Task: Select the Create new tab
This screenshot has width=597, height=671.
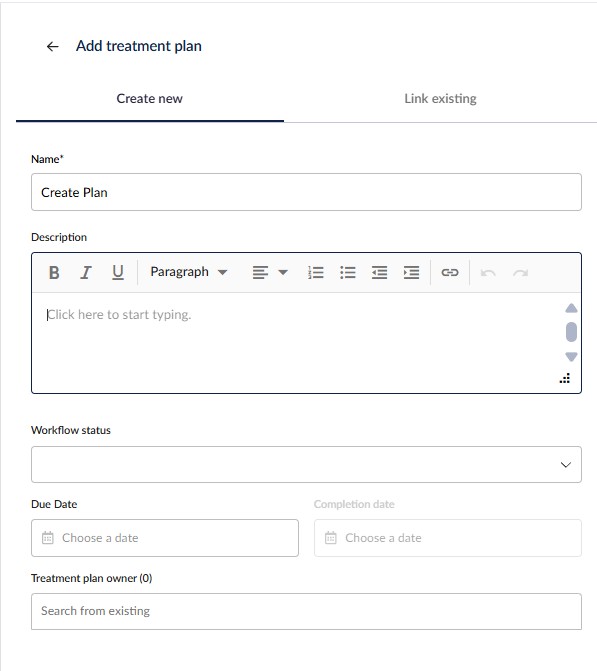Action: [x=150, y=99]
